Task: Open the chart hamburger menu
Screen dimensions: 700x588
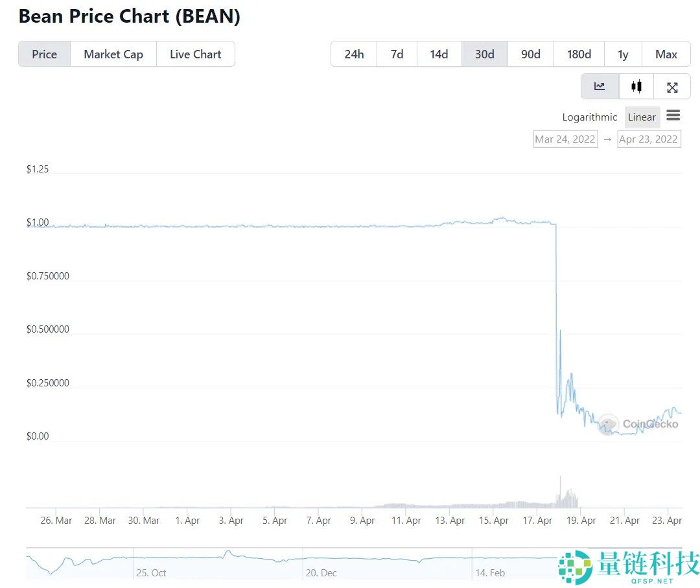Action: tap(673, 116)
